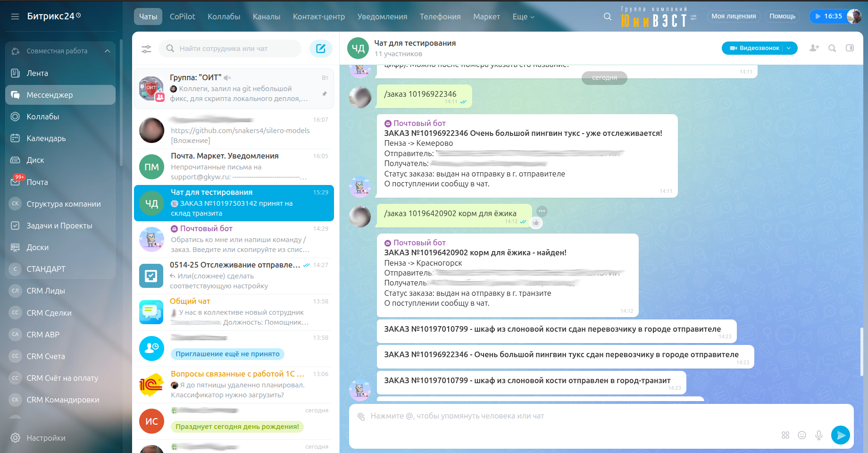The height and width of the screenshot is (453, 868).
Task: Open CRM Счета item
Action: point(60,356)
